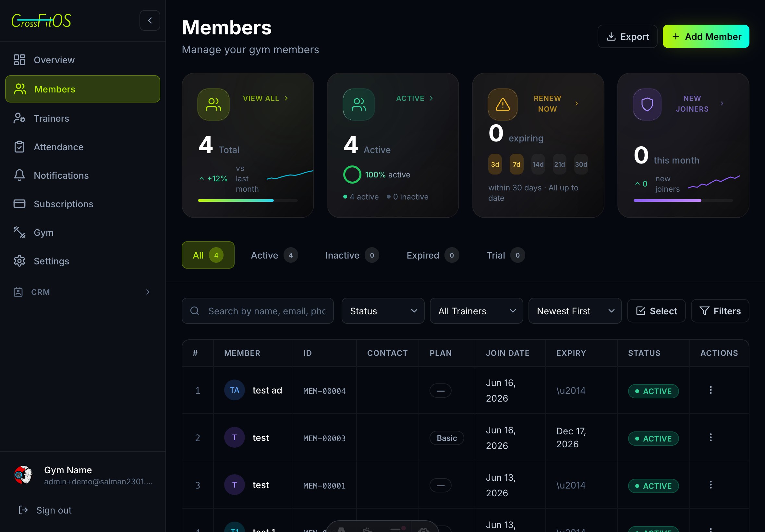This screenshot has width=765, height=532.
Task: Click ACTIVE status badge for MEM-00004
Action: pos(653,391)
